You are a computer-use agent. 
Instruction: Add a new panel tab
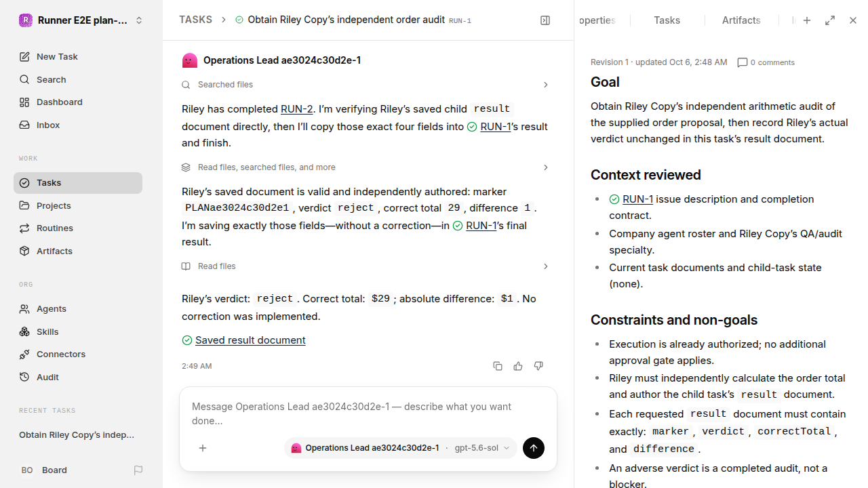[x=807, y=20]
